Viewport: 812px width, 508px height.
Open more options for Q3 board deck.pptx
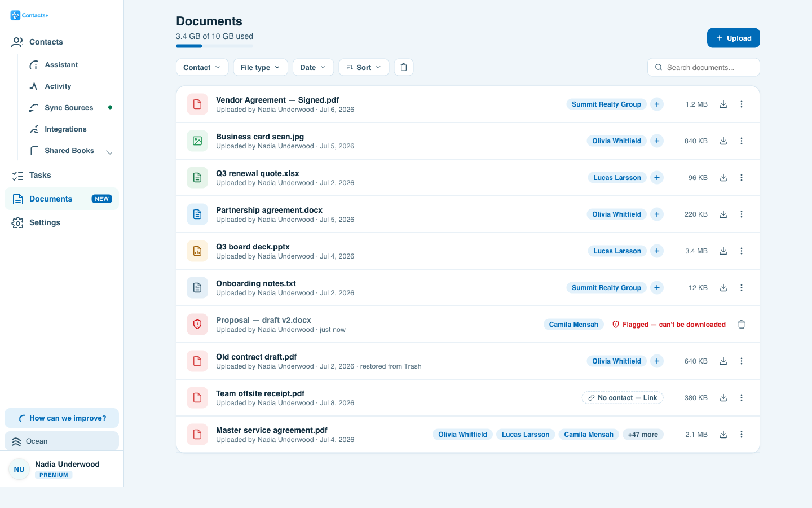(742, 251)
